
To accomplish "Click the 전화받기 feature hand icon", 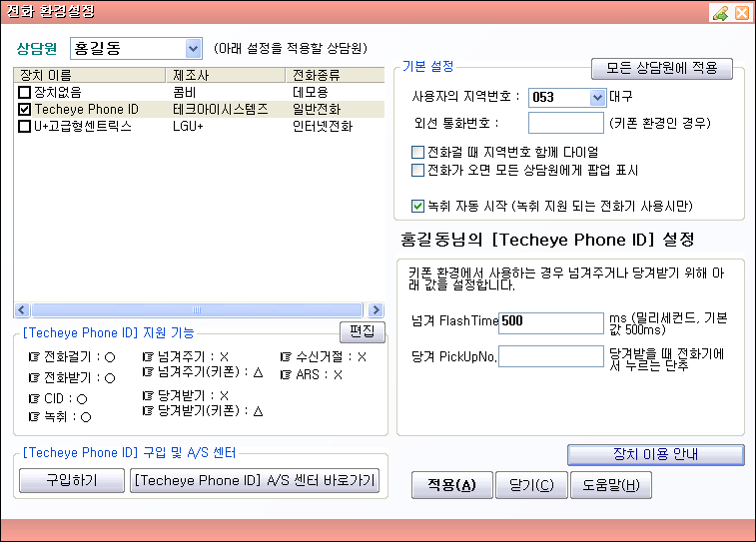I will (34, 377).
